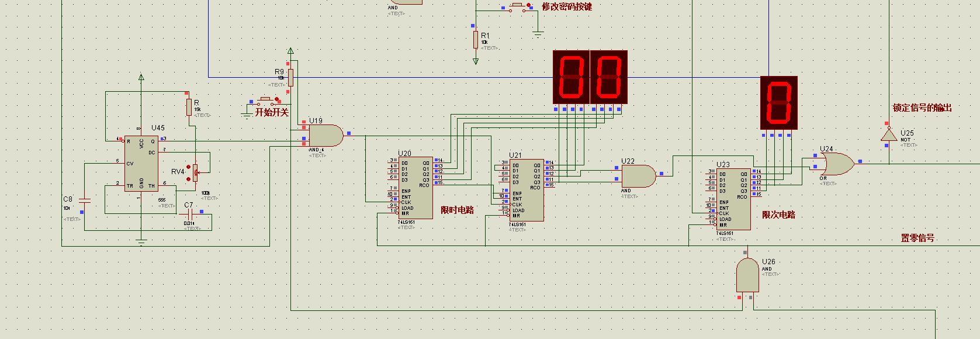Select the power terminal below R1
This screenshot has width=980, height=339.
[x=476, y=61]
